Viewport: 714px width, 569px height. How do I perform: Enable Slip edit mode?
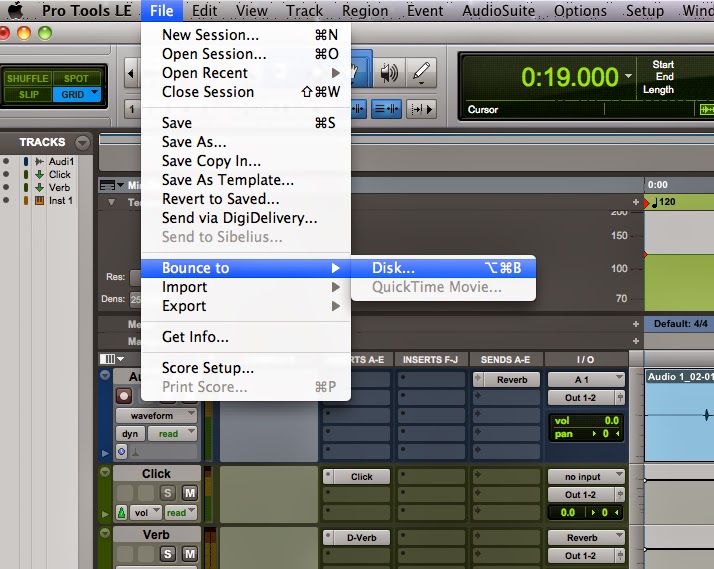(x=28, y=95)
